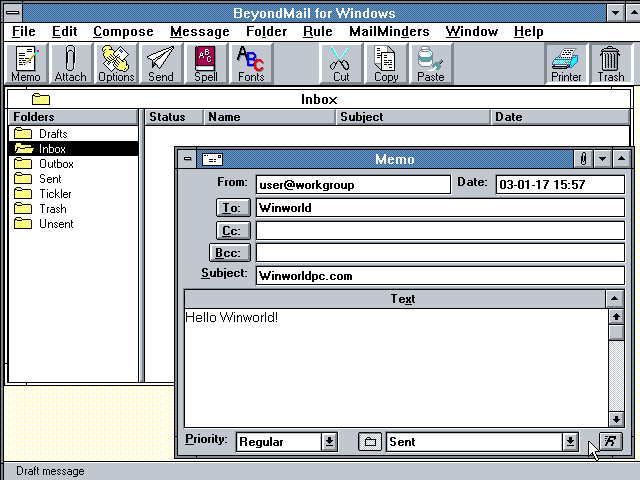Select the Unsent folder
The width and height of the screenshot is (640, 480).
point(73,224)
